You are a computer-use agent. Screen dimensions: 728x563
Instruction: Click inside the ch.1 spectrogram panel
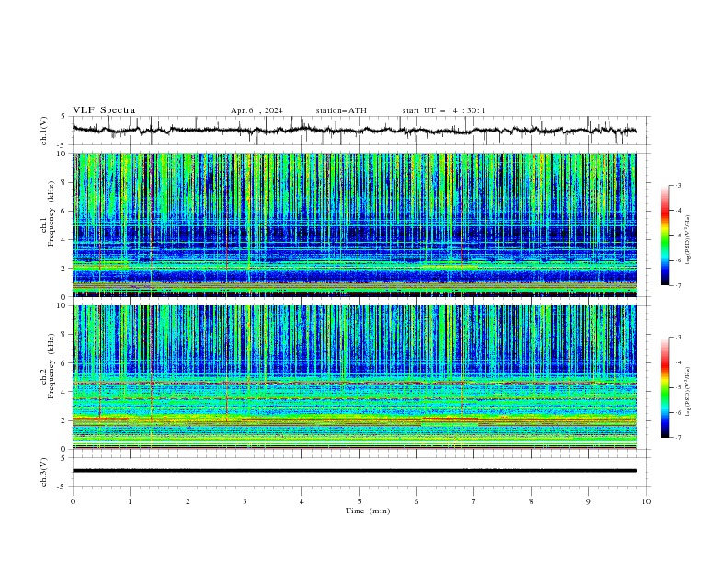pos(354,224)
